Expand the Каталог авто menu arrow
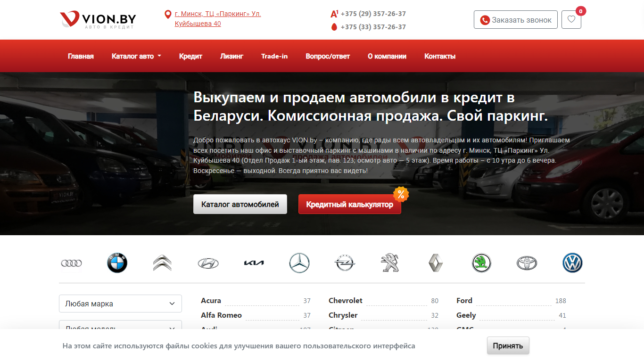The image size is (644, 362). point(159,56)
